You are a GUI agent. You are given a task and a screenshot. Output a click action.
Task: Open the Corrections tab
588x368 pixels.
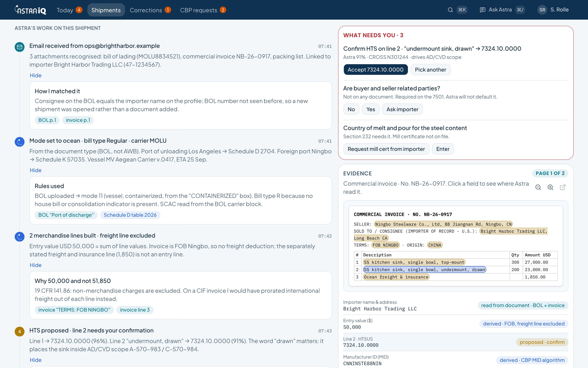(150, 10)
